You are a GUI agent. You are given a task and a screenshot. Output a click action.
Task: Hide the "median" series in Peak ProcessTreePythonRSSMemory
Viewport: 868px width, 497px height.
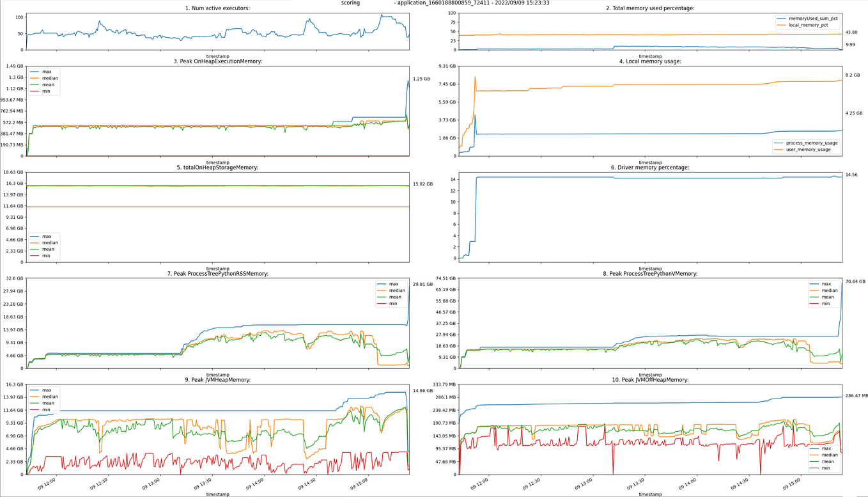pos(397,290)
